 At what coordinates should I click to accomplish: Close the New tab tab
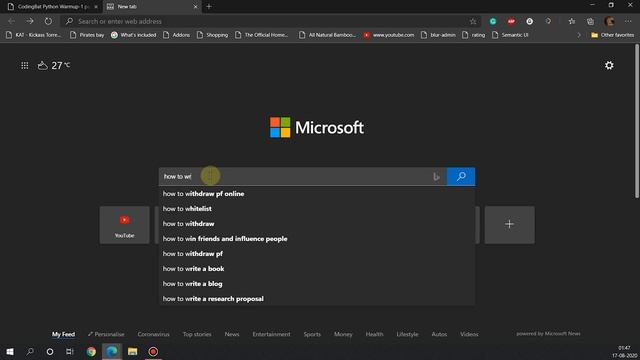click(x=195, y=7)
